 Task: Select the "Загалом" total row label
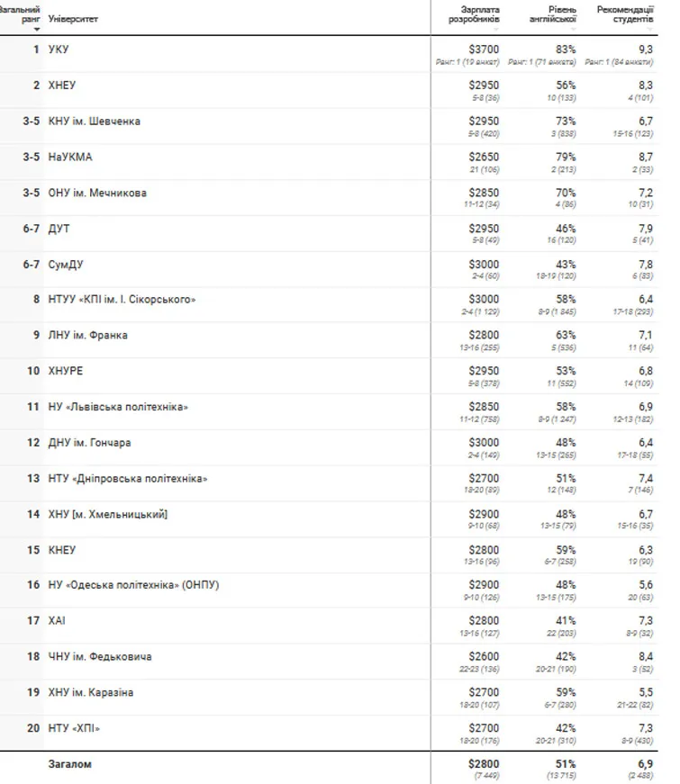70,764
